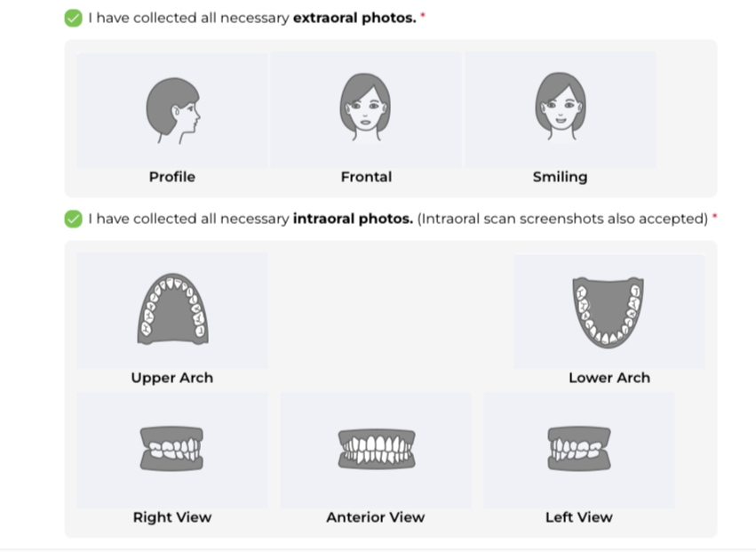
Task: Pick the Anterior View teeth icon
Action: [377, 449]
